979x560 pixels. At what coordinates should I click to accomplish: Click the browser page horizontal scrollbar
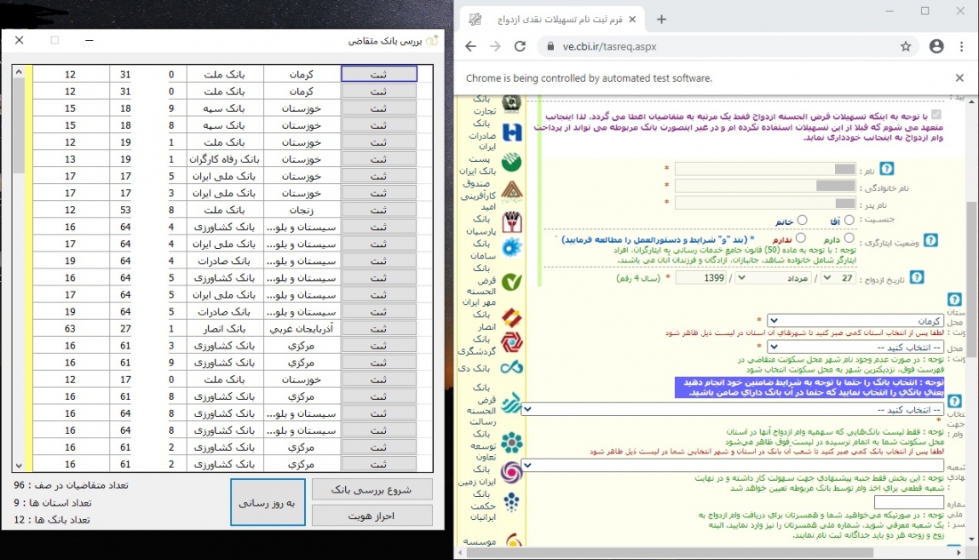[x=669, y=553]
